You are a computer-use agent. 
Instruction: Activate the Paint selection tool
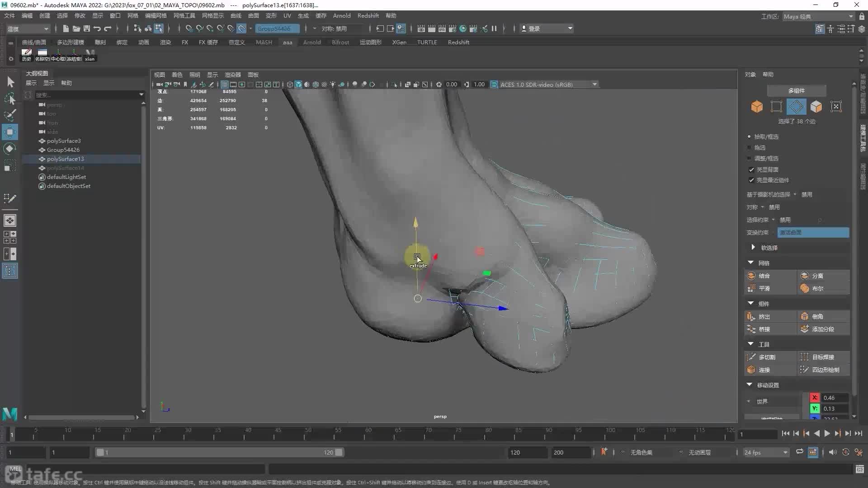point(10,115)
